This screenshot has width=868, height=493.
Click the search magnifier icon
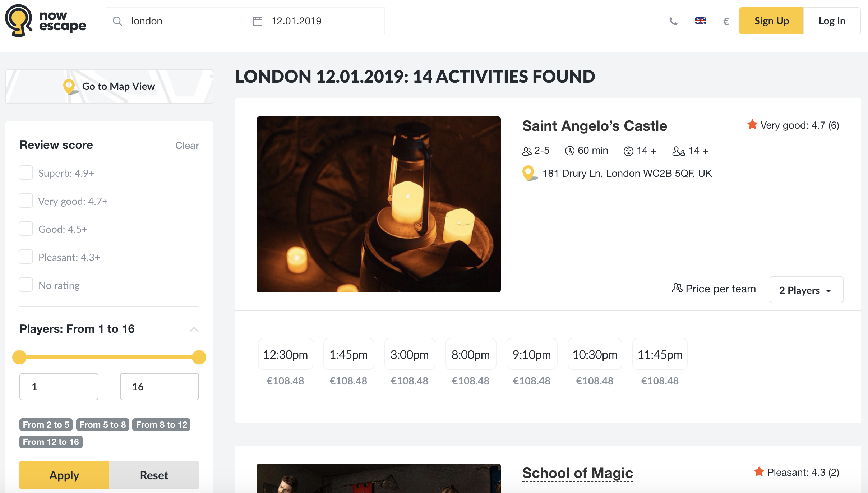(x=117, y=21)
